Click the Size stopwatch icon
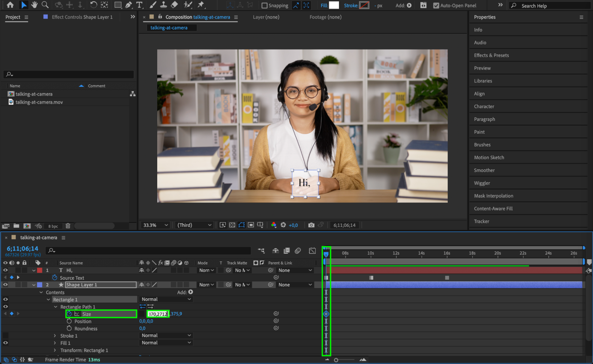Viewport: 593px width, 364px height. (x=69, y=314)
